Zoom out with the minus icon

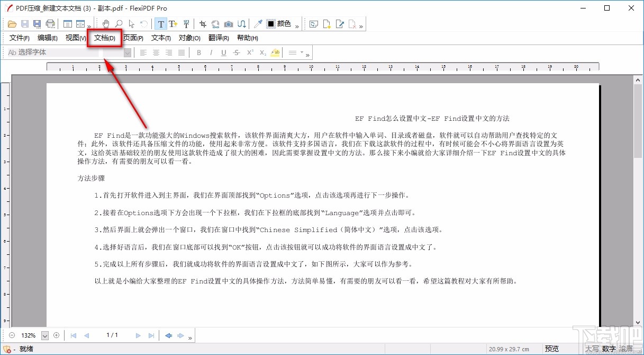[x=12, y=335]
